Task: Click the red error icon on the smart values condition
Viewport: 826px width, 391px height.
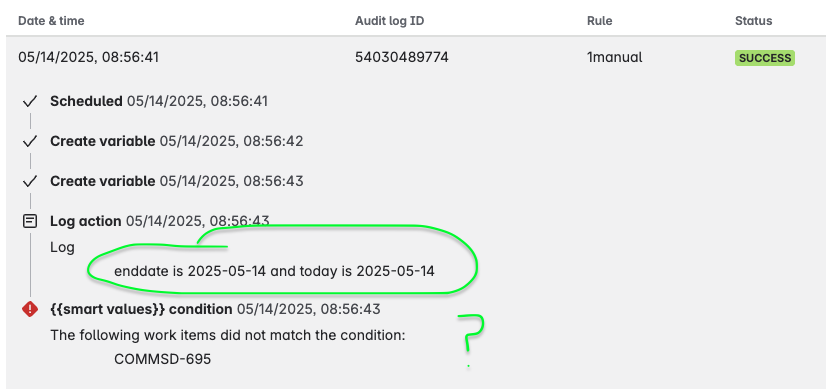Action: pyautogui.click(x=30, y=309)
